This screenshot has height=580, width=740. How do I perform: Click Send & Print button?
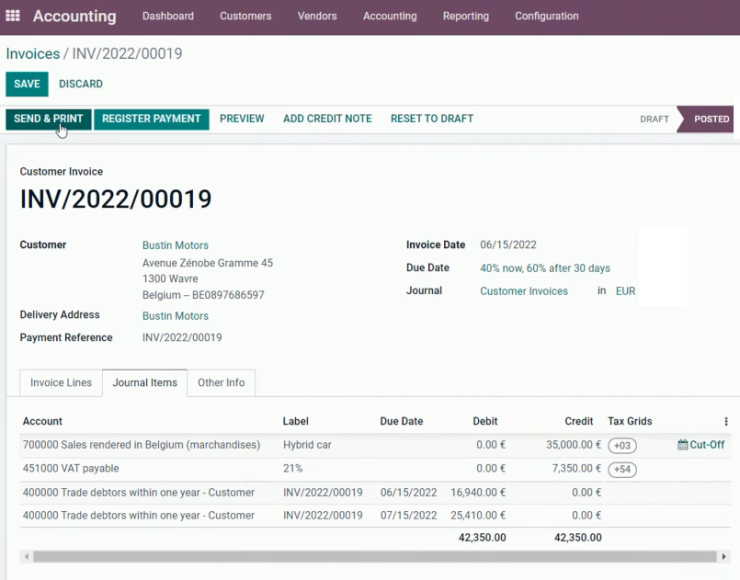tap(48, 119)
